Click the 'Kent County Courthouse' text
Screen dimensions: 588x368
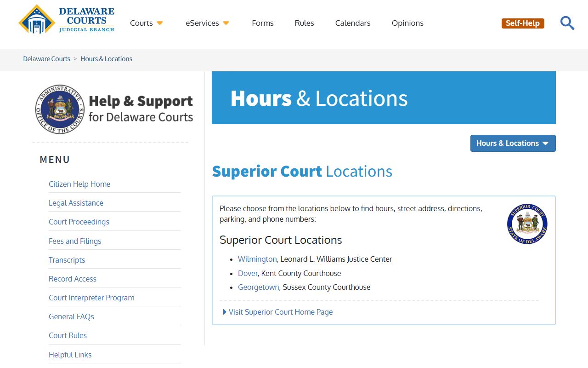pos(301,273)
